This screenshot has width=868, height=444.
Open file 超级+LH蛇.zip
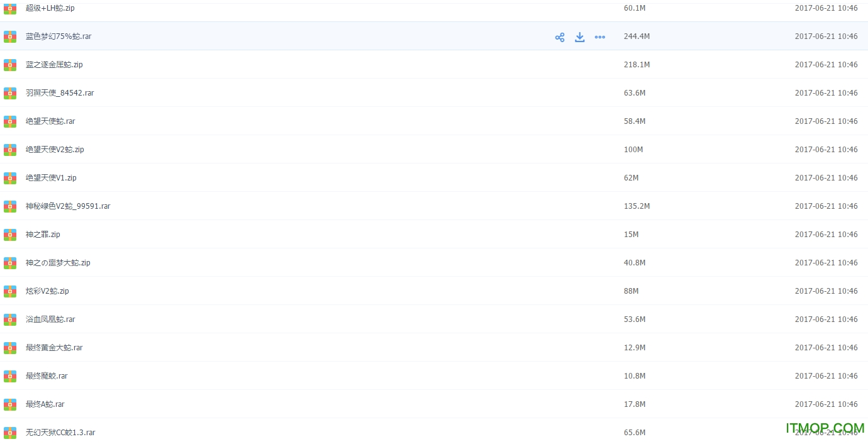(50, 8)
